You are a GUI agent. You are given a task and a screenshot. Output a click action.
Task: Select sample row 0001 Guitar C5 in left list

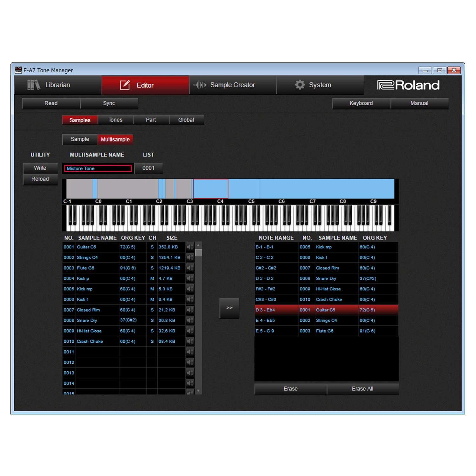[x=124, y=247]
